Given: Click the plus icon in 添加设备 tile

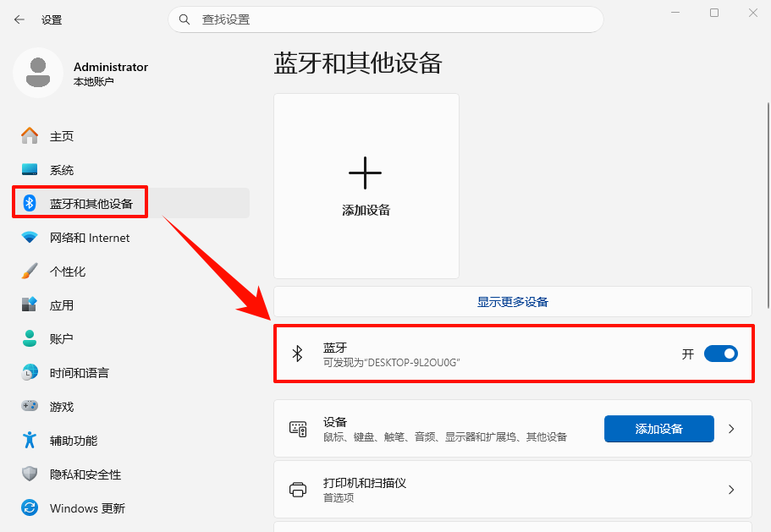Looking at the screenshot, I should 365,173.
